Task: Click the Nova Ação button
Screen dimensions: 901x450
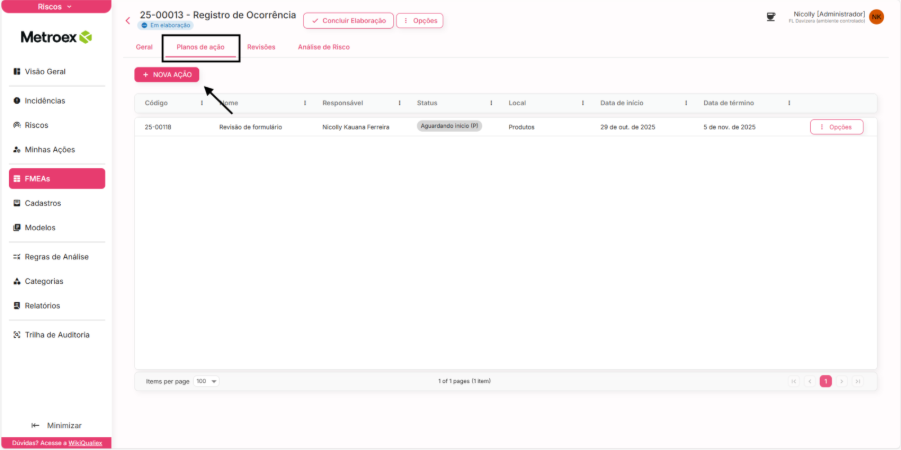Action: coord(167,74)
